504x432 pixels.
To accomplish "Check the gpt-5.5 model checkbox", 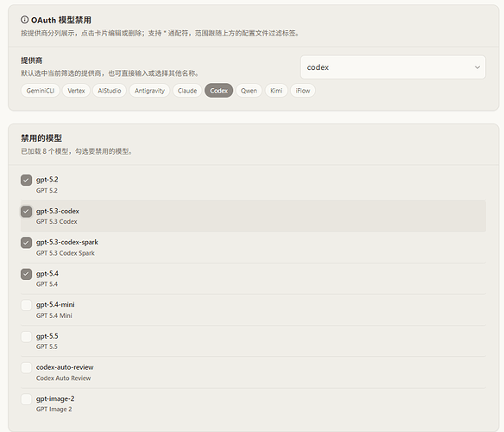I will coord(27,337).
